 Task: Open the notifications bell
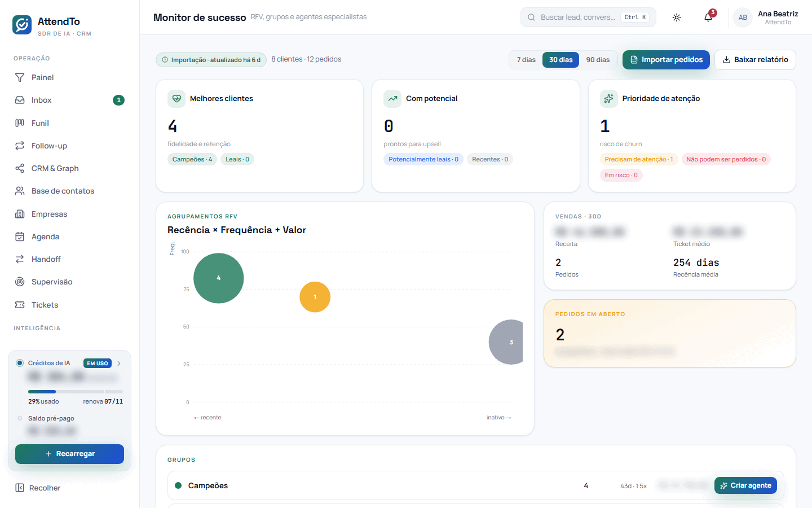tap(708, 17)
